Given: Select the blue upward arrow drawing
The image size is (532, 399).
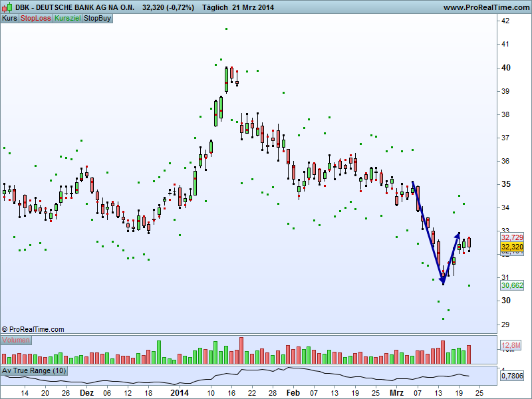Looking at the screenshot, I should (x=452, y=257).
